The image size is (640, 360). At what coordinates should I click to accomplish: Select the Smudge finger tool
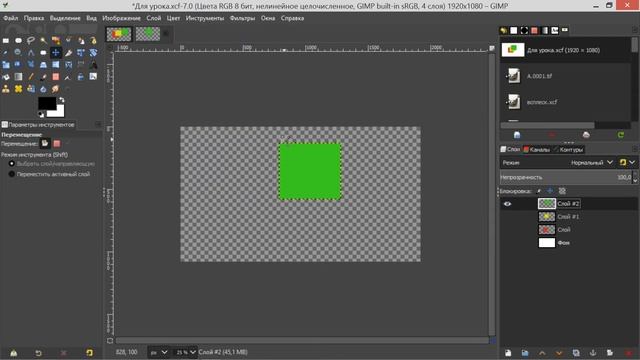pyautogui.click(x=56, y=89)
